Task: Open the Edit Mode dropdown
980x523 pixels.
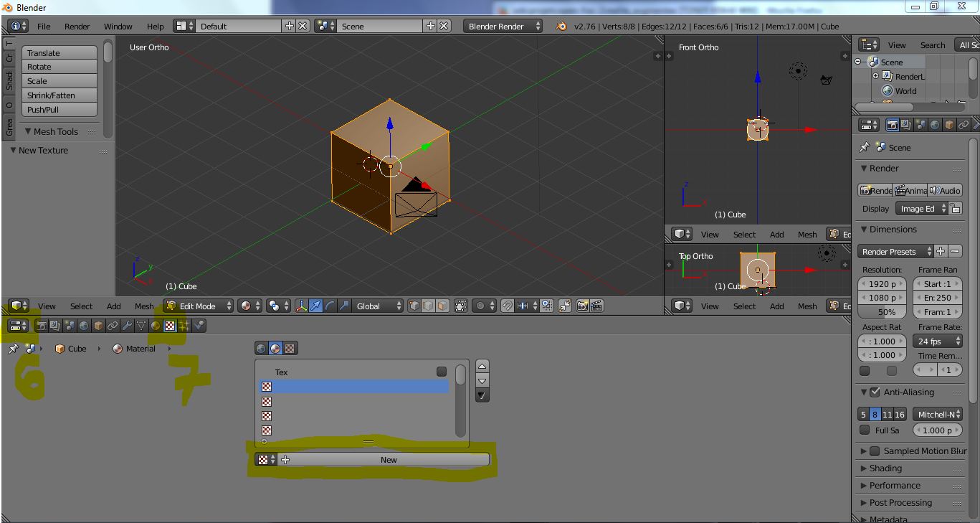Action: tap(199, 306)
